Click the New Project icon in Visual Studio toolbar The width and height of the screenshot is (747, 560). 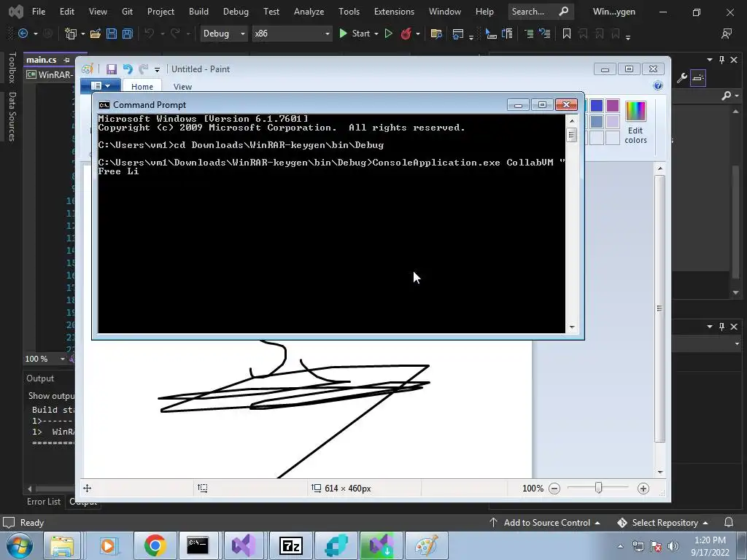[71, 34]
